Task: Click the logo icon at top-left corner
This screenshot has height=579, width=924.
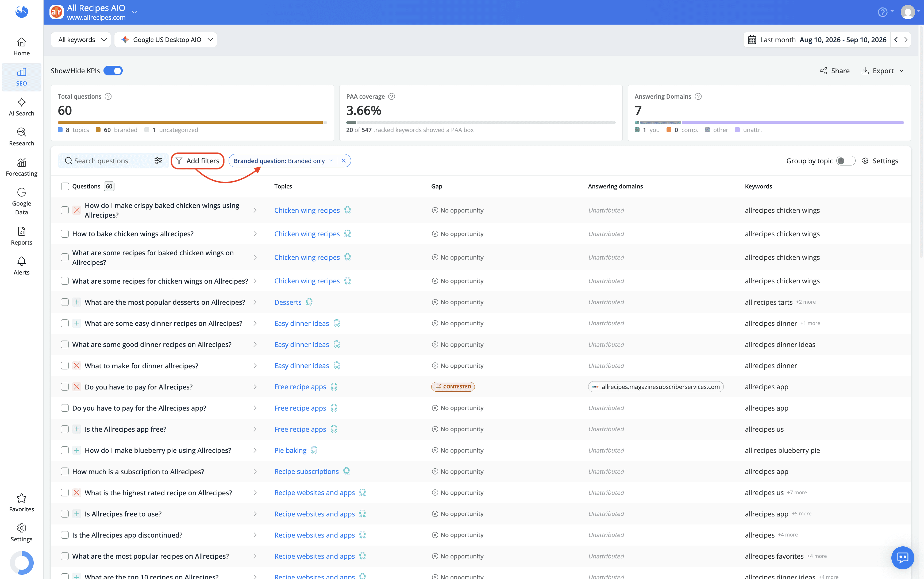Action: pos(21,11)
